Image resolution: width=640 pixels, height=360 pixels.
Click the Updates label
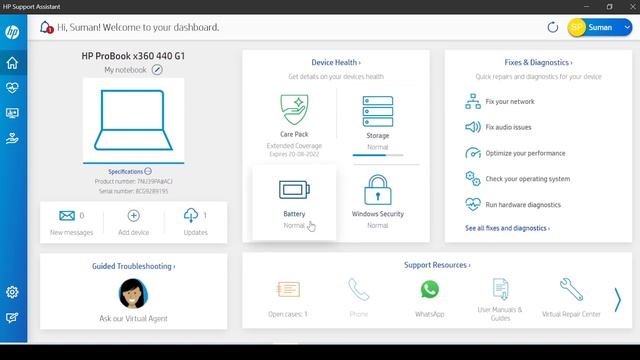coord(196,232)
